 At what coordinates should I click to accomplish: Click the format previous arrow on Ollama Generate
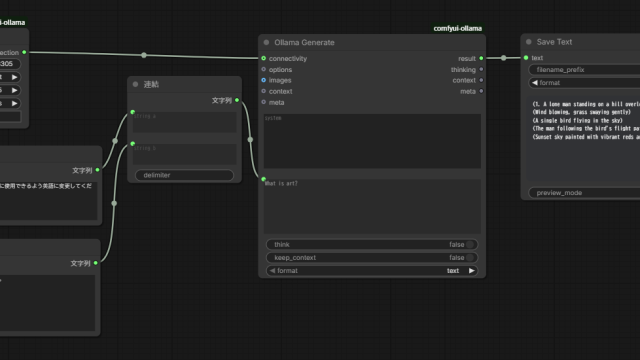(272, 271)
